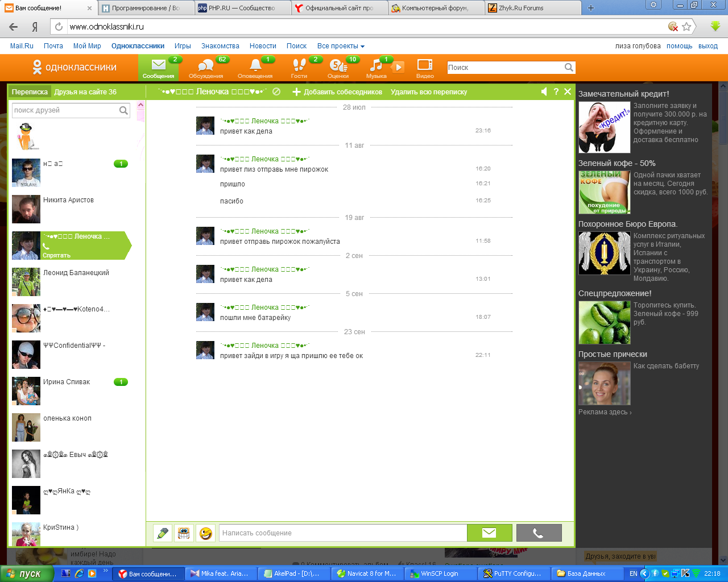
Task: Reload the page
Action: click(59, 27)
